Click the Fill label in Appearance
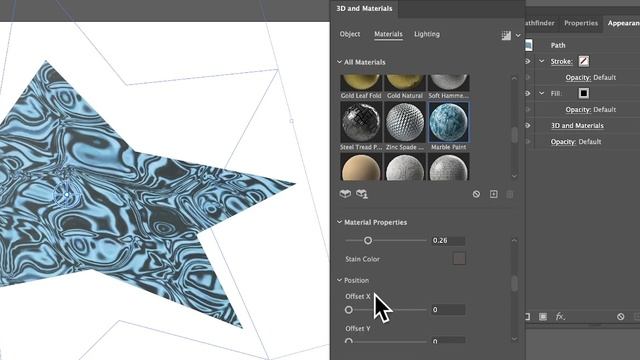 click(556, 93)
